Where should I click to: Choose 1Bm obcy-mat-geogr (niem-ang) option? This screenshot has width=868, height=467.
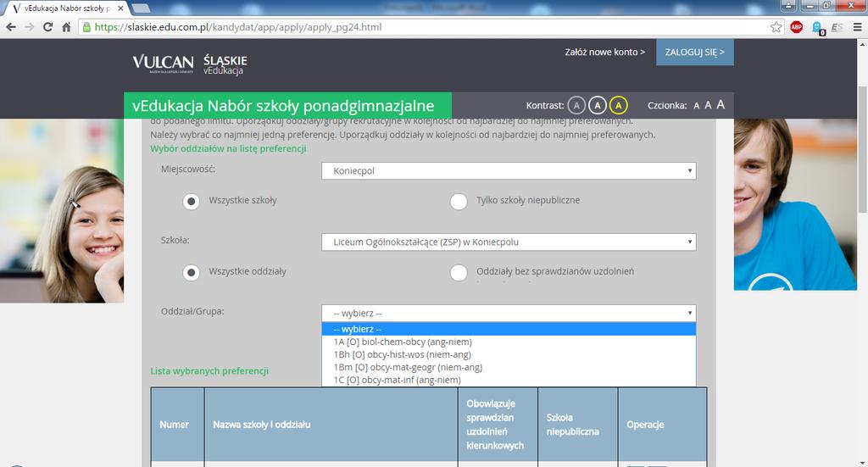point(509,367)
